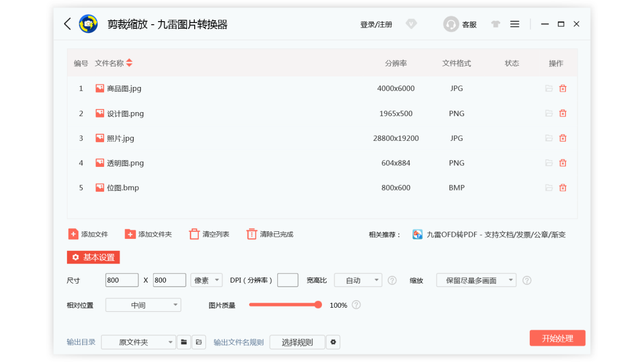Open the 相对位置 中间 dropdown

coord(143,305)
